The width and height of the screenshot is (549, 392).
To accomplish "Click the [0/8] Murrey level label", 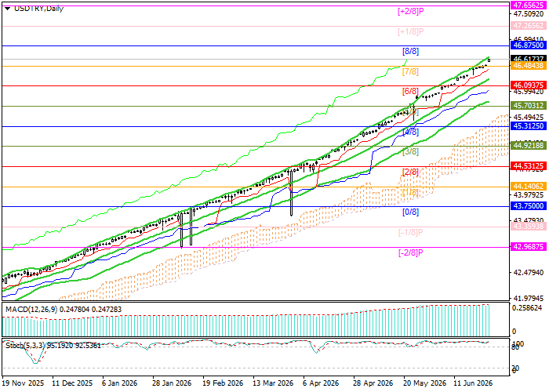I will pyautogui.click(x=410, y=212).
